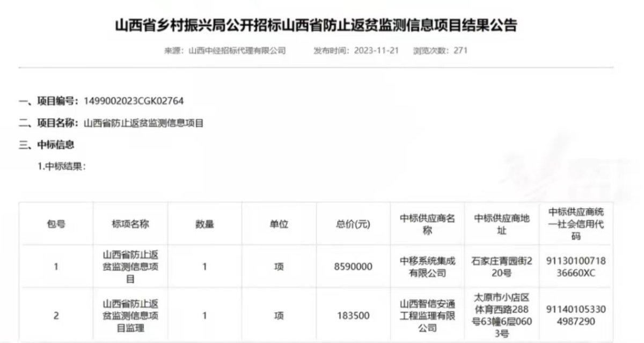Click the 数量 column header
Screen dimensions: 644x343
click(x=204, y=224)
